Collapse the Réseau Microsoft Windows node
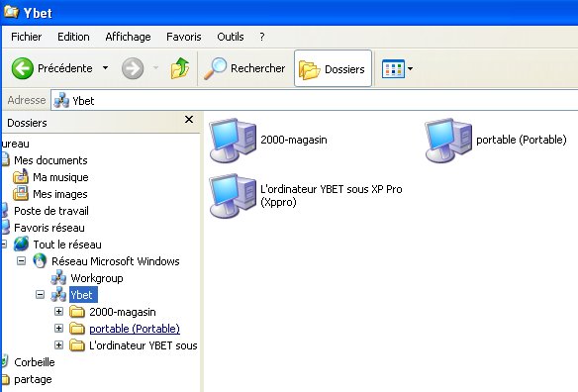 tap(22, 261)
